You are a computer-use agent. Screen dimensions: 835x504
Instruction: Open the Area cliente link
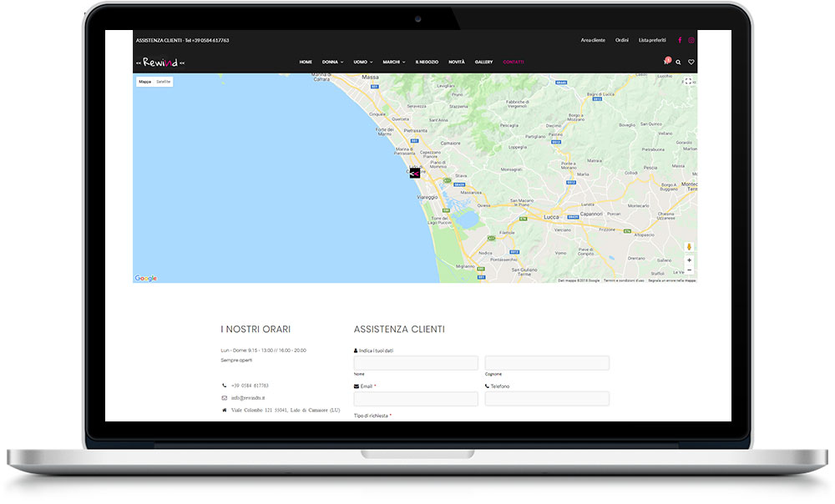593,40
